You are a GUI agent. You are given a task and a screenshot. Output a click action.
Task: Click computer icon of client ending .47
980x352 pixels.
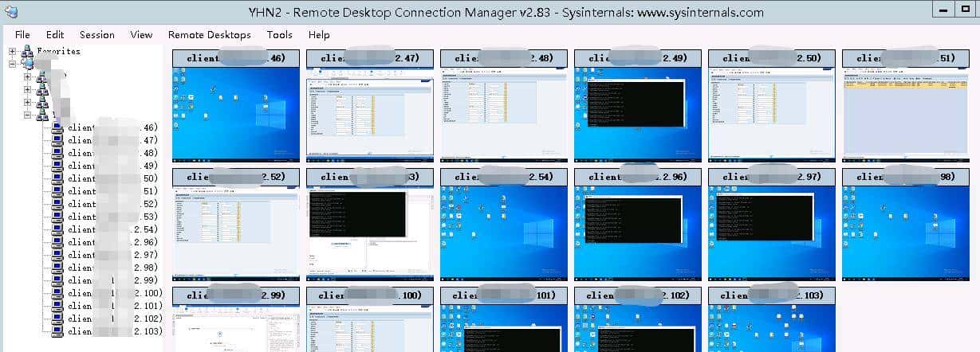[57, 140]
